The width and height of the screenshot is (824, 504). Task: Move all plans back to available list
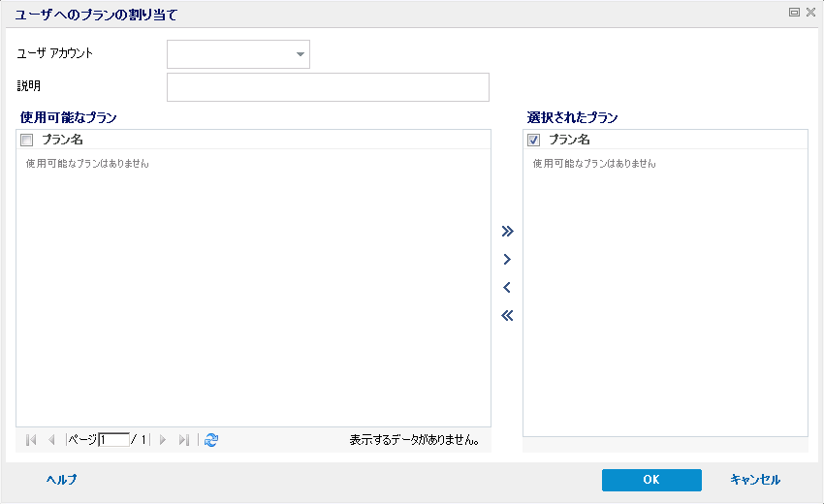(506, 315)
